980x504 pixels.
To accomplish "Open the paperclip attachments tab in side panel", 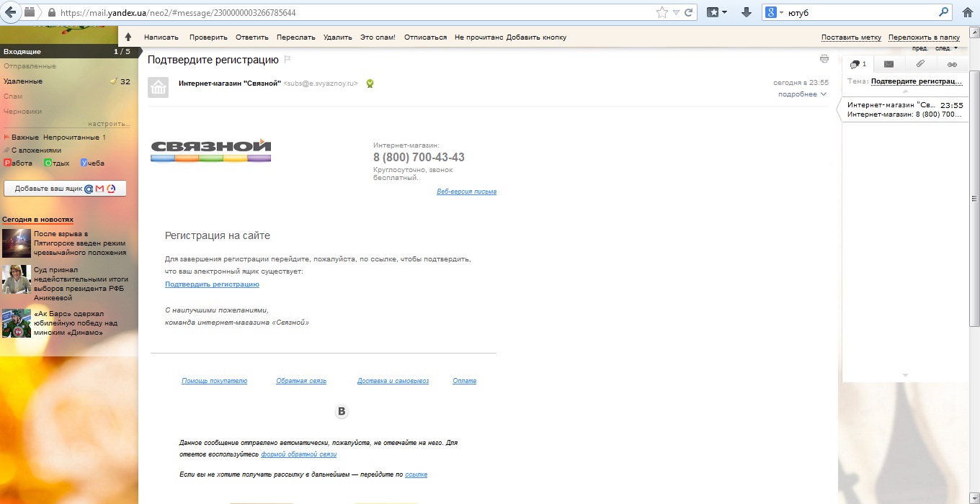I will (920, 64).
